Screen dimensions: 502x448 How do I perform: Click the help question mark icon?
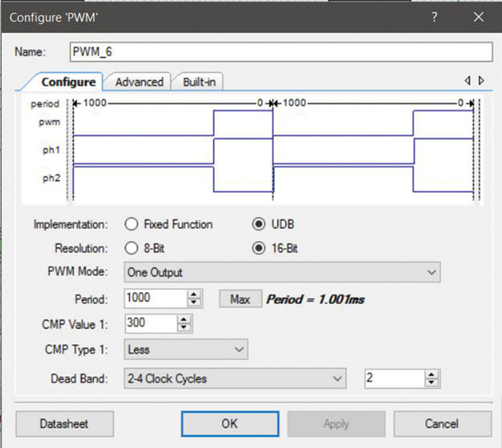(x=435, y=18)
